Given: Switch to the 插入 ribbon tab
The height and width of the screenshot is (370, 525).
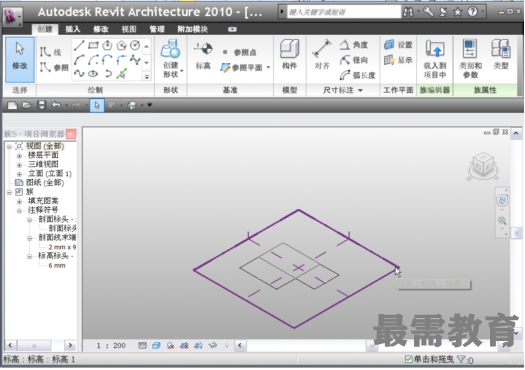Looking at the screenshot, I should 73,29.
